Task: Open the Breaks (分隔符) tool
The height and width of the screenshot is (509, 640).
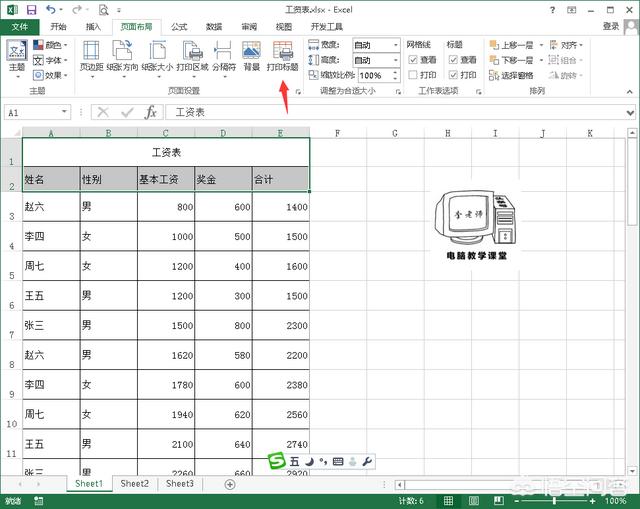Action: point(222,56)
